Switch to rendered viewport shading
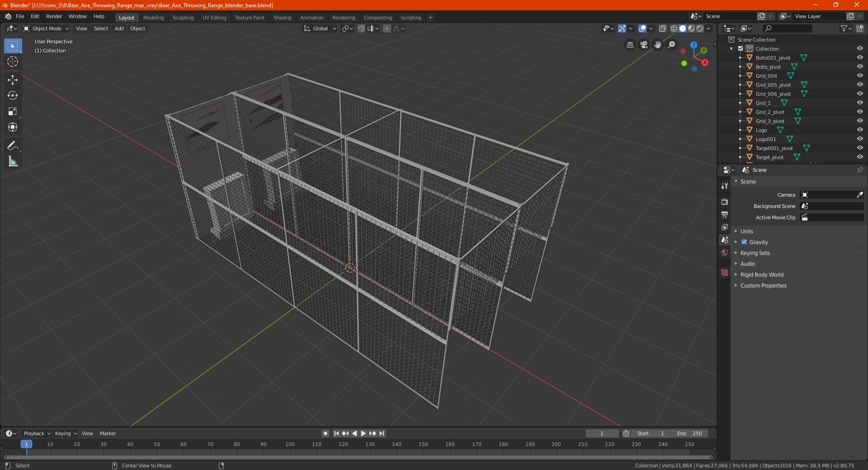Viewport: 868px width, 470px height. point(700,28)
